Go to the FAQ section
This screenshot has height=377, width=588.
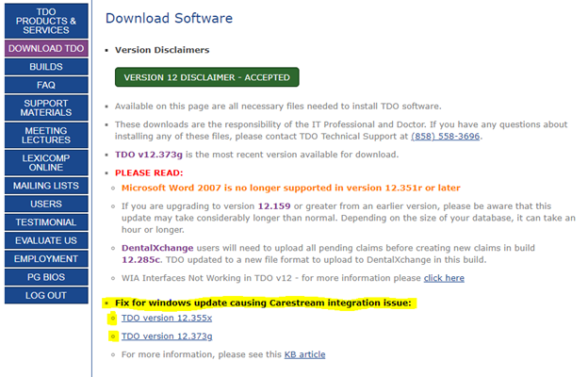(45, 85)
